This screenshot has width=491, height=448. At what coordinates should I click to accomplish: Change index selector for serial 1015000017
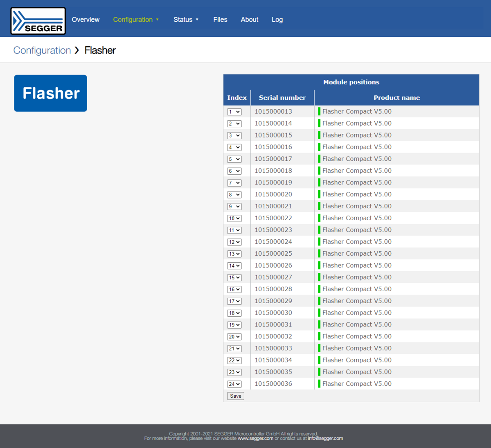[234, 159]
